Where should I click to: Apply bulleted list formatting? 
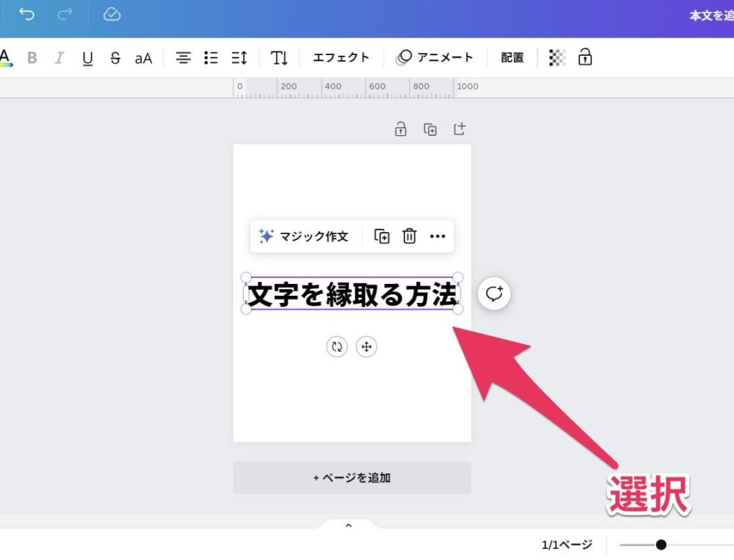[x=211, y=58]
